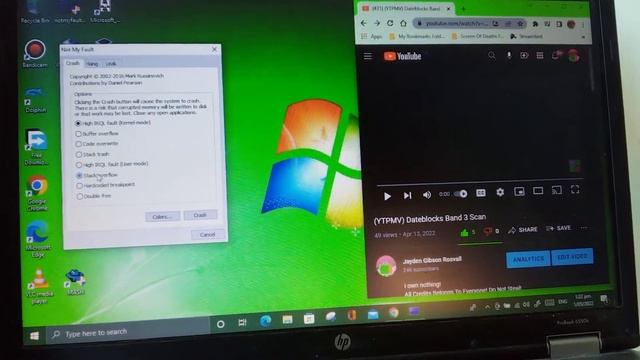Open VLC media player shortcut
The height and width of the screenshot is (360, 640).
click(39, 287)
